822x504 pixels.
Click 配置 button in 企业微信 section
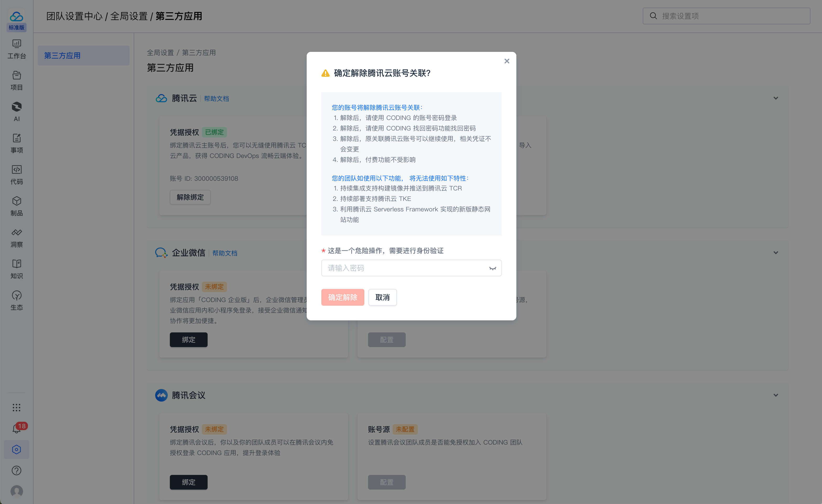(387, 339)
